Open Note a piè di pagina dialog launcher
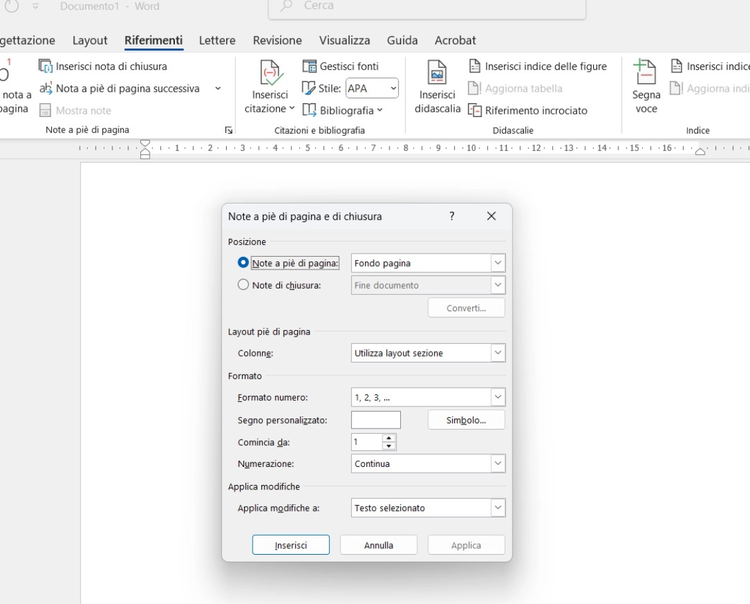 (229, 130)
